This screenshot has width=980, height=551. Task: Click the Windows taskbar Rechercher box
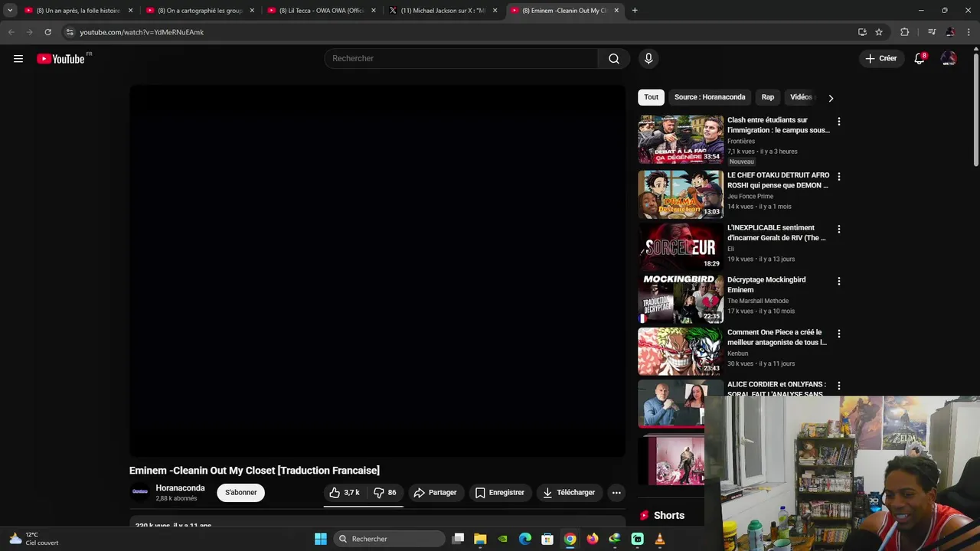click(390, 539)
